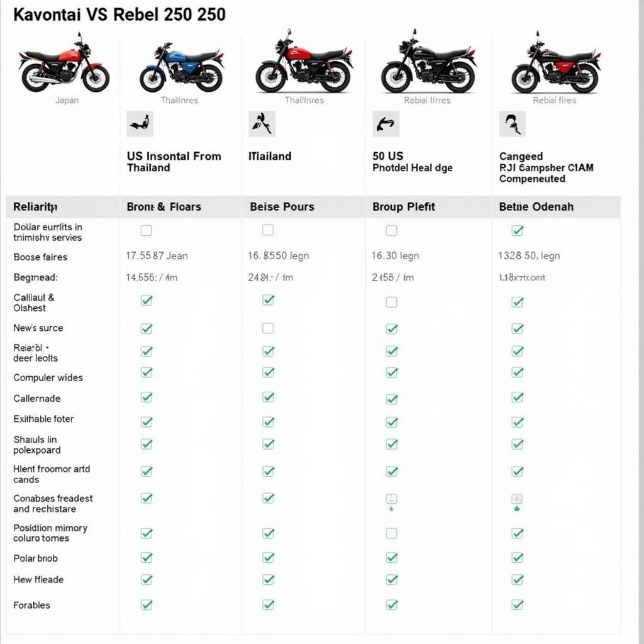This screenshot has height=644, width=644.
Task: Open the black Robial firres motorcycle image
Action: [429, 65]
